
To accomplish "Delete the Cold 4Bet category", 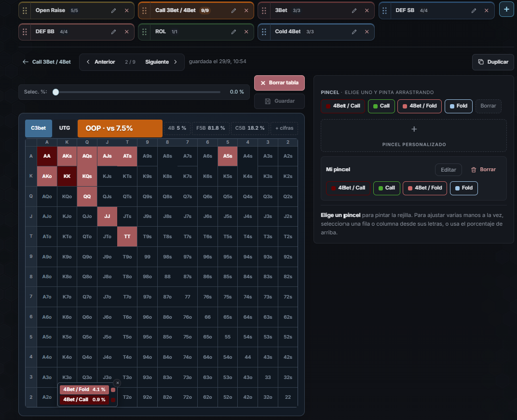I will click(367, 32).
